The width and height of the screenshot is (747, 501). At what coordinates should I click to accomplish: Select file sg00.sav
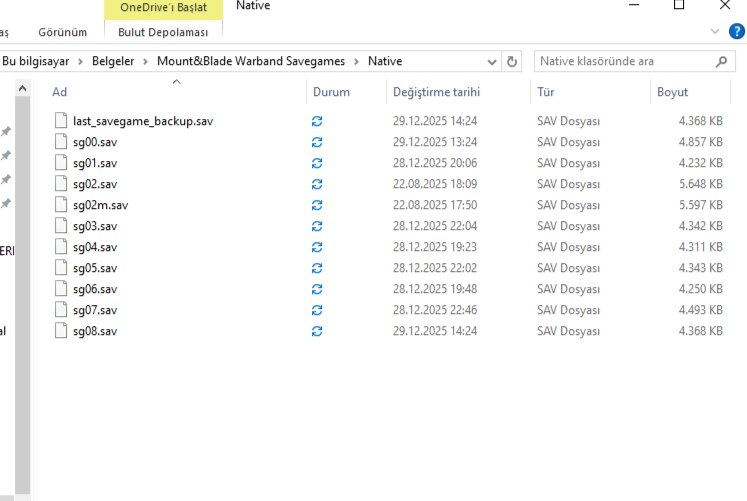[x=95, y=142]
